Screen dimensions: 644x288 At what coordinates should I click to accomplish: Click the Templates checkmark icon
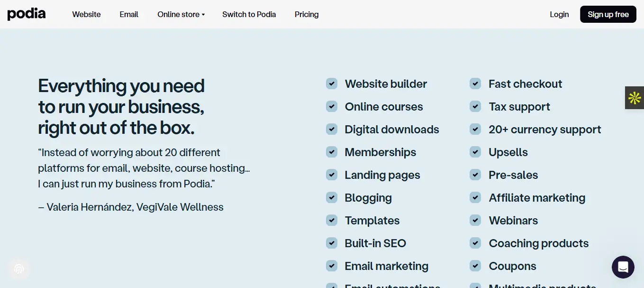332,221
